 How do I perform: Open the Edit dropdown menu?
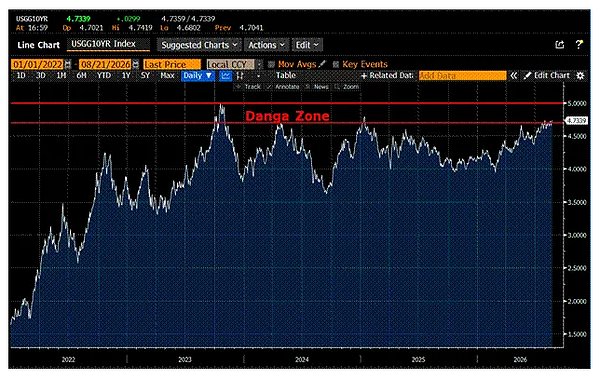[x=307, y=45]
